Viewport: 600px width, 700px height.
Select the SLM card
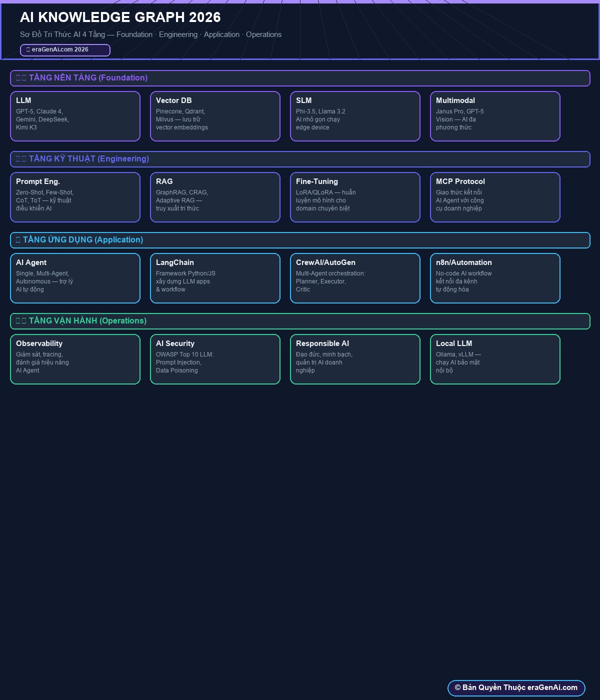click(355, 116)
